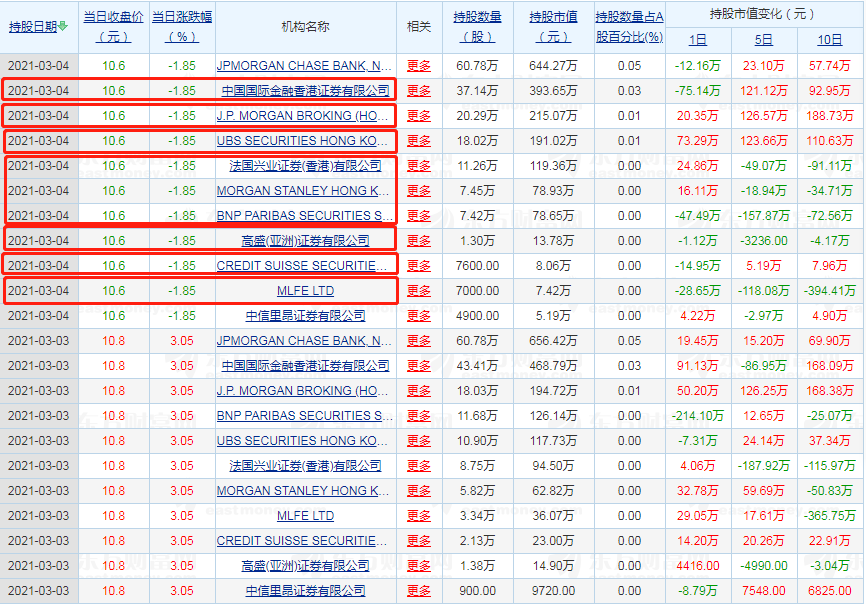This screenshot has width=866, height=604.
Task: Click 更多 in 中信里昂证券 row of 2021-03-04
Action: (419, 316)
